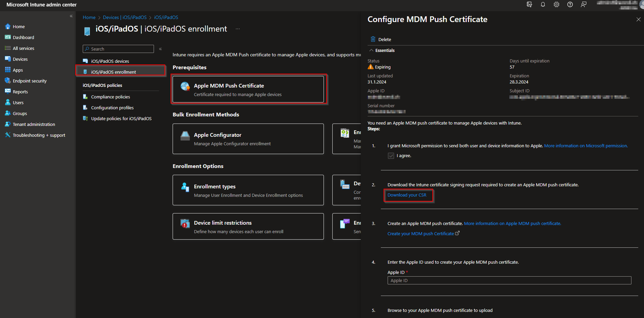Image resolution: width=644 pixels, height=318 pixels.
Task: Open Create your MDM push Certificate link
Action: point(421,233)
